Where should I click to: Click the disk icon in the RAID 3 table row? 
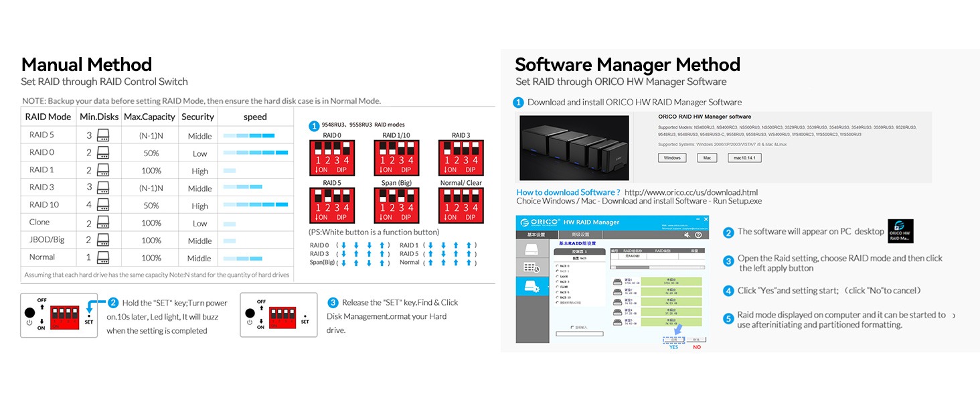[x=102, y=188]
